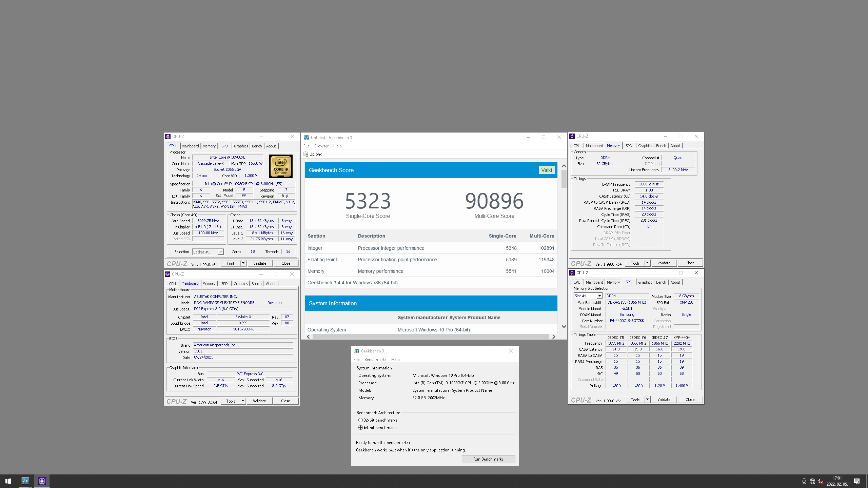Click the Upload icon in Geekbench results
Viewport: 868px width, 488px height.
click(306, 154)
